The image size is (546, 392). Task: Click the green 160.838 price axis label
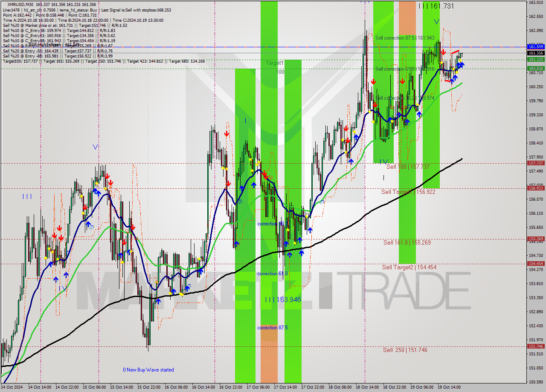click(x=536, y=68)
